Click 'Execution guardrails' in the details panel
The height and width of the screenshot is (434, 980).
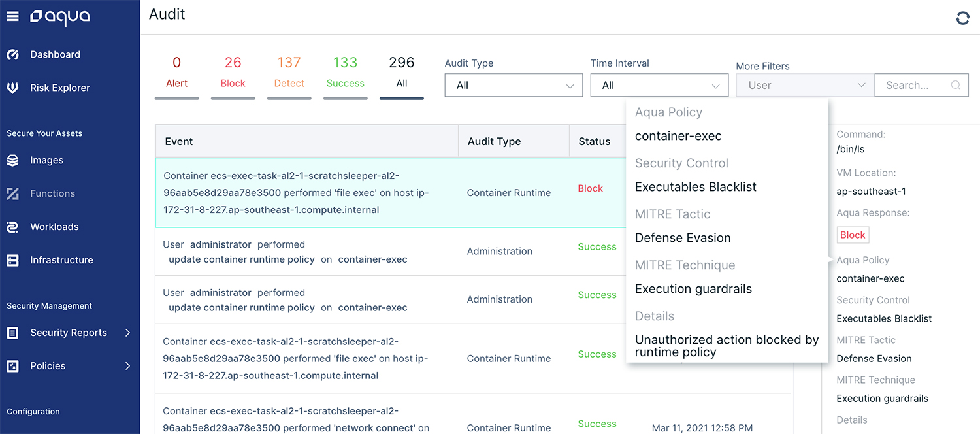[883, 399]
